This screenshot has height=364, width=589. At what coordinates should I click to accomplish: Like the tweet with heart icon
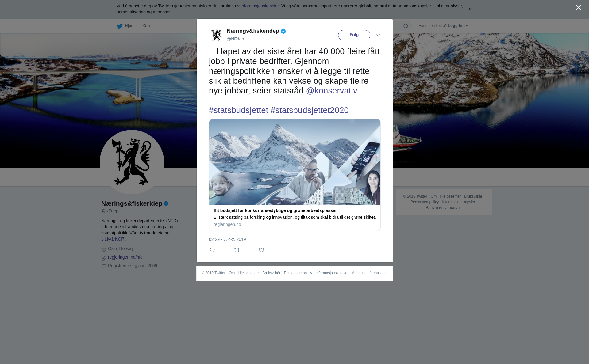261,250
